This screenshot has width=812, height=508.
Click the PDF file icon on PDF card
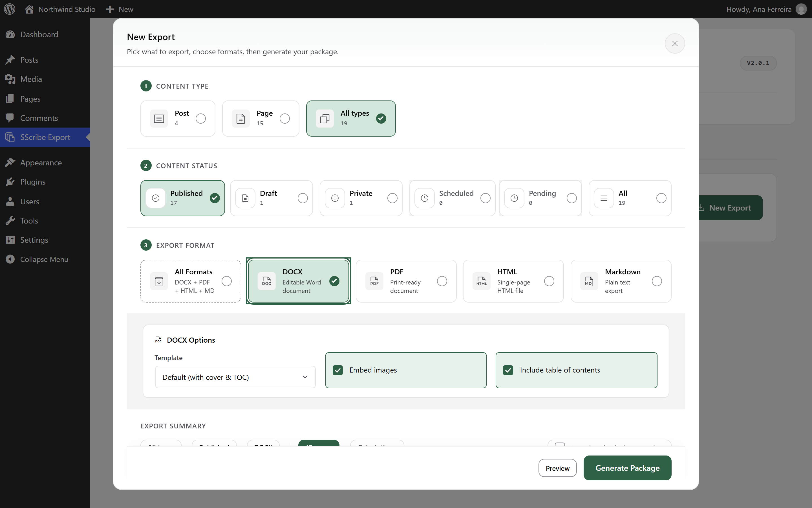[374, 281]
